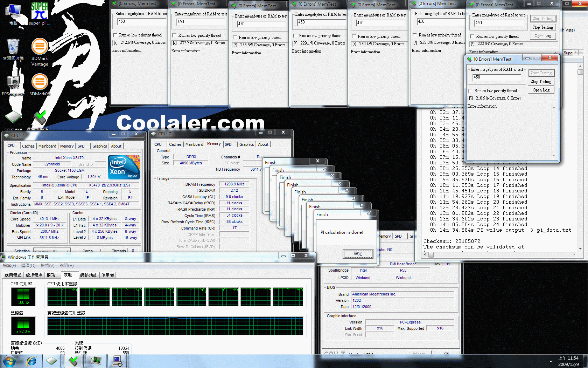Screen dimensions: 588x368
Task: Click the Windows 工作管理員 title bar icon
Action: tap(3, 257)
